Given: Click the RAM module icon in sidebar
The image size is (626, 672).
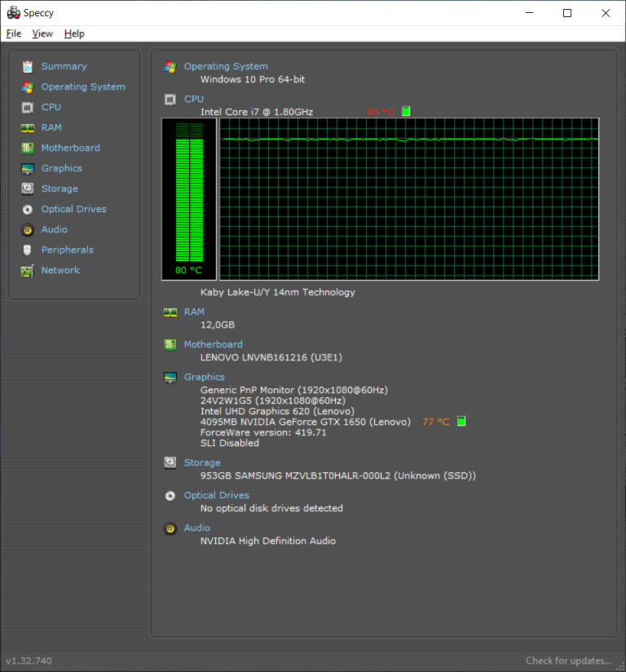Looking at the screenshot, I should pos(28,128).
